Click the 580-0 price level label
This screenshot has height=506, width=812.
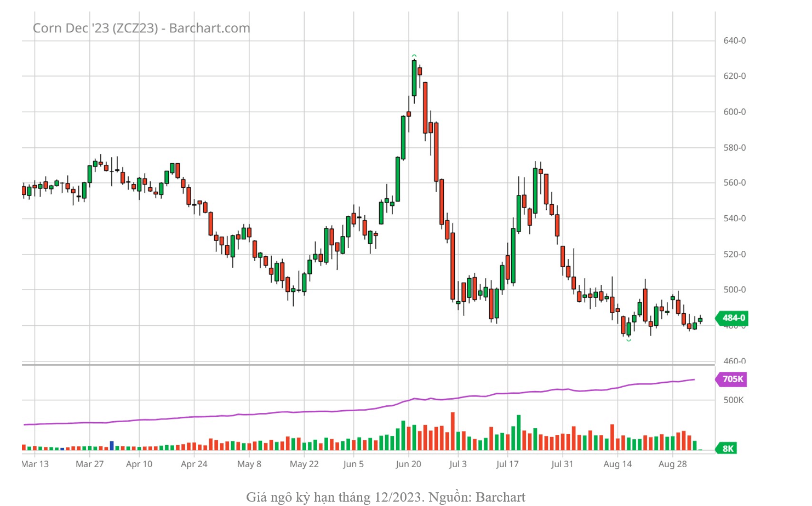click(x=735, y=147)
